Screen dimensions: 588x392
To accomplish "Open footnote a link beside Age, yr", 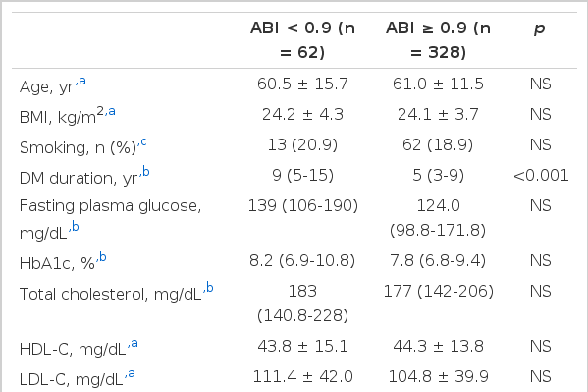I will (x=82, y=81).
